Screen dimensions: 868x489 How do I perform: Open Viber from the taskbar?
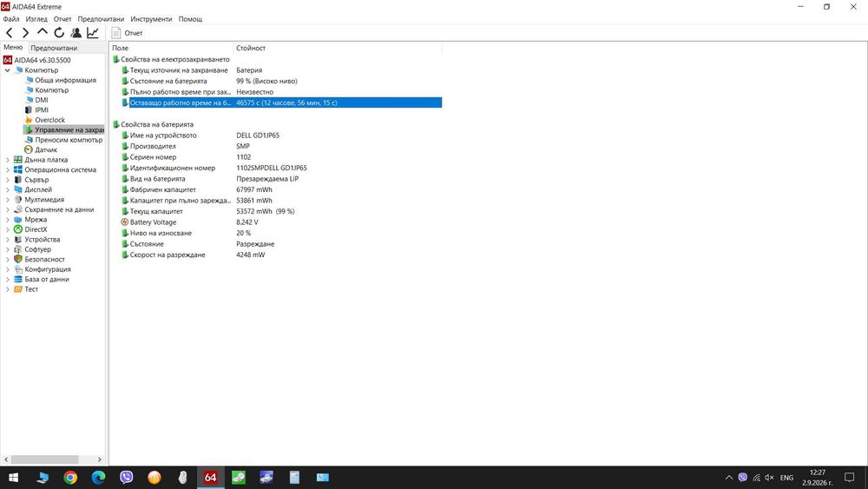click(x=127, y=478)
